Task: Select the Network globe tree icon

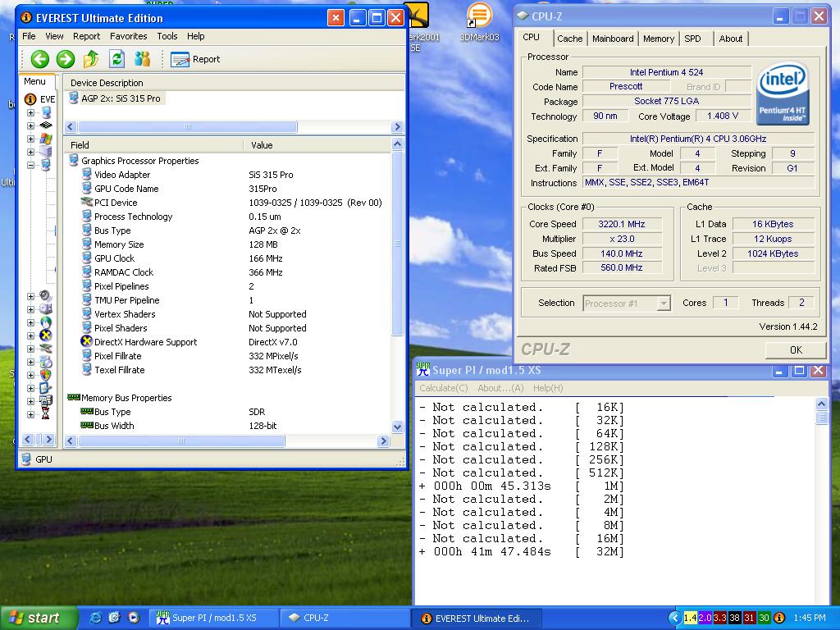Action: (x=46, y=322)
